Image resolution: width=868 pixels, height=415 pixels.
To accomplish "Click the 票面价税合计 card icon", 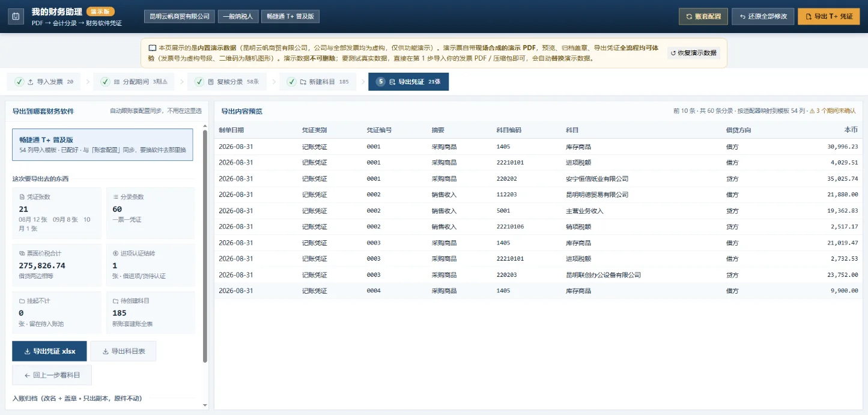I will [22, 253].
